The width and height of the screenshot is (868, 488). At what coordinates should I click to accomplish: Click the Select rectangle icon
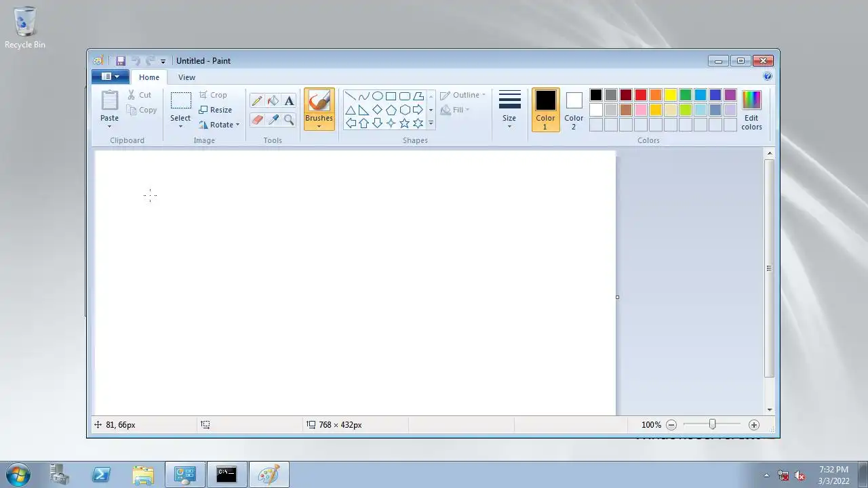(180, 101)
